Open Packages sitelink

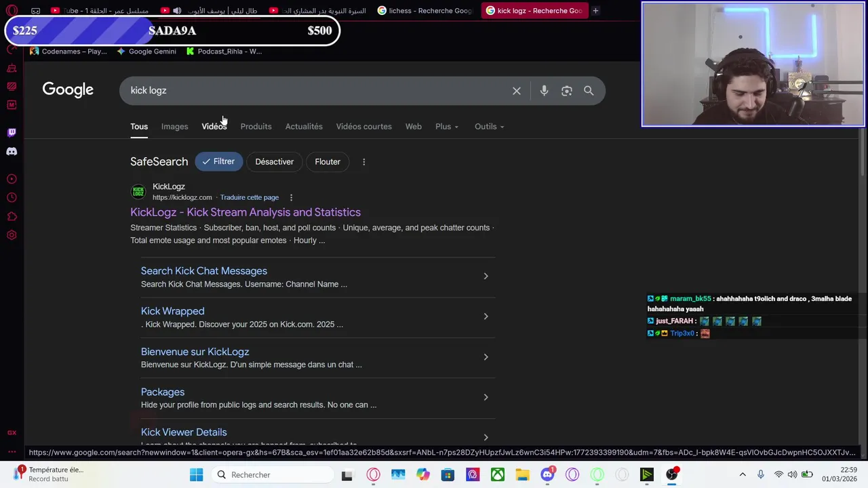163,392
